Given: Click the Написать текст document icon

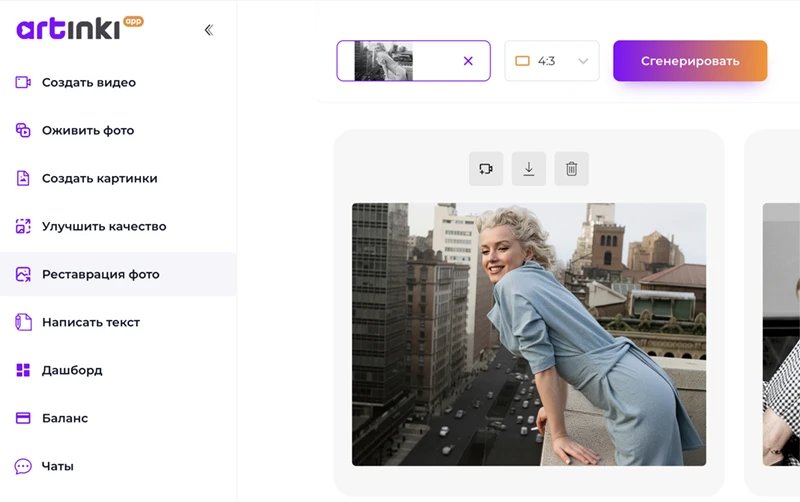Looking at the screenshot, I should coord(23,322).
